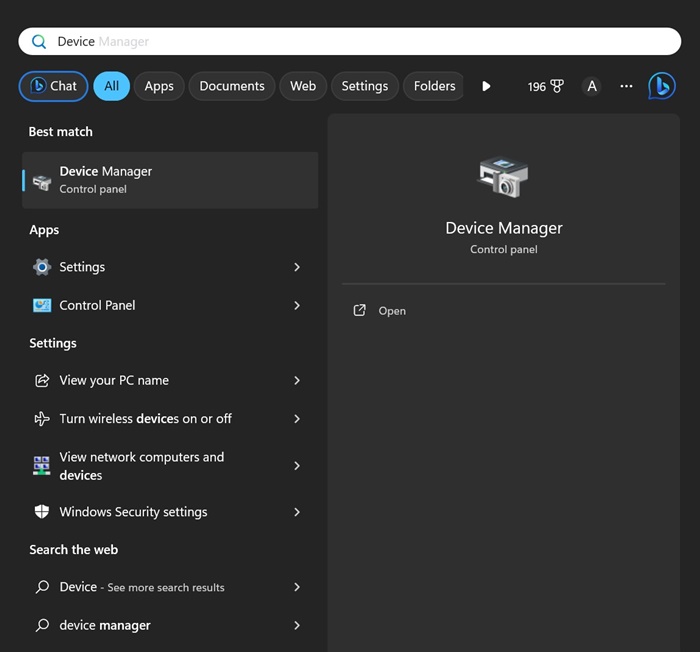Click the large Device Manager preview icon
The height and width of the screenshot is (652, 700).
(503, 178)
